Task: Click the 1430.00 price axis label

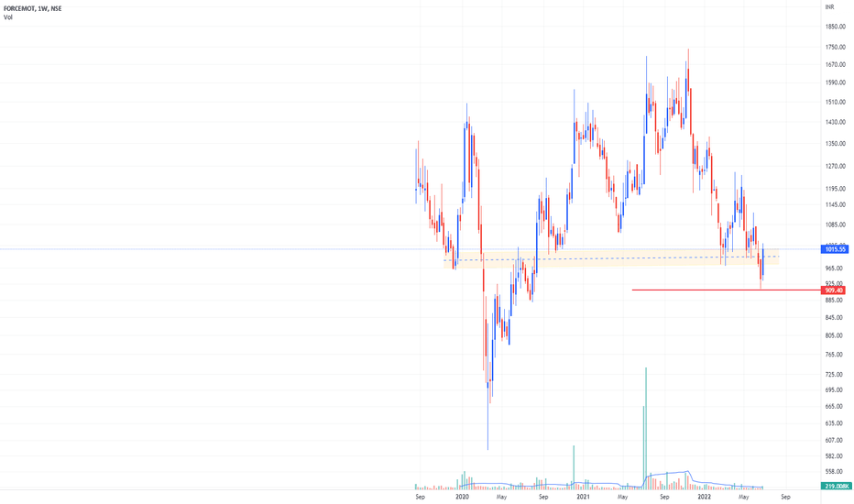Action: 835,122
